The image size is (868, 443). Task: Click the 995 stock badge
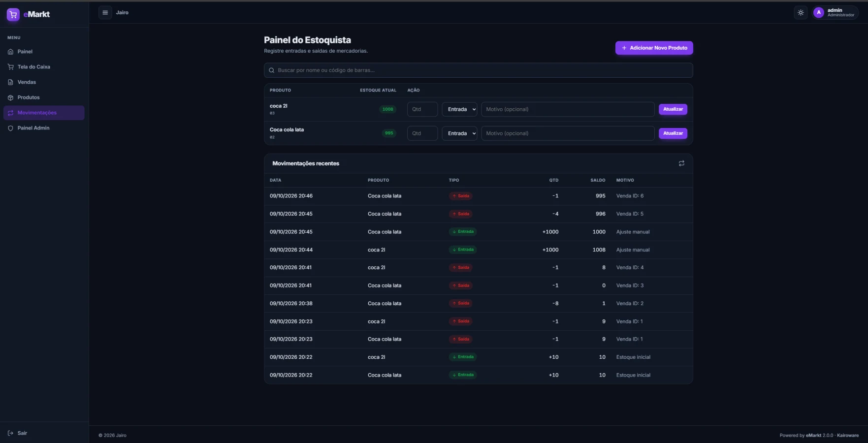point(389,133)
